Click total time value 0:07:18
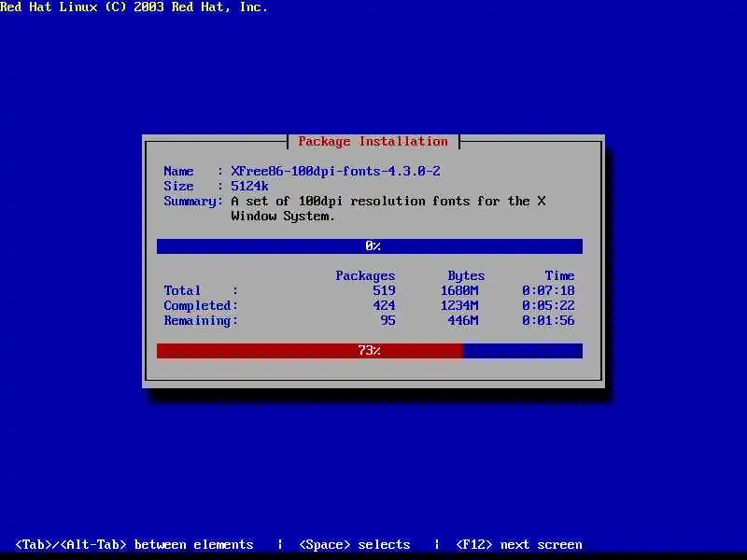Image resolution: width=747 pixels, height=560 pixels. [548, 290]
